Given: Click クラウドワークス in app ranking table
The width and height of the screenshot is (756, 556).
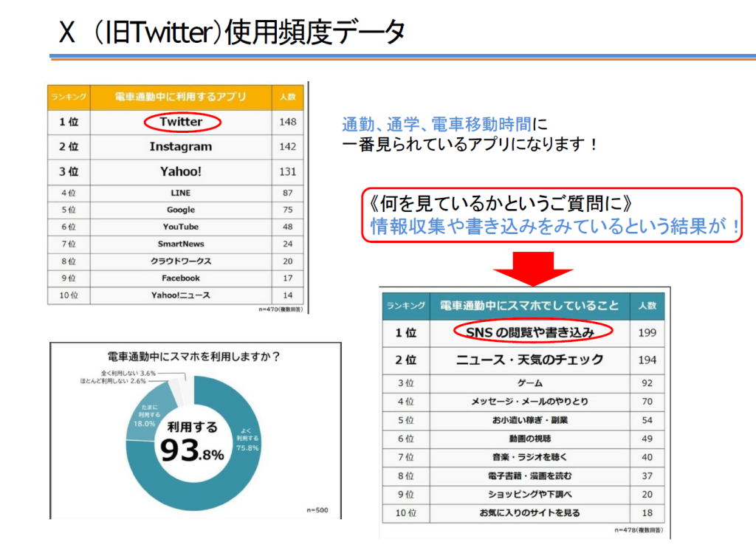Looking at the screenshot, I should (181, 261).
